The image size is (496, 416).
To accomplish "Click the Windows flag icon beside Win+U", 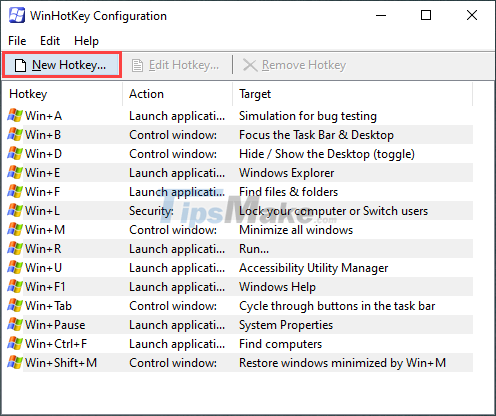I will (15, 268).
